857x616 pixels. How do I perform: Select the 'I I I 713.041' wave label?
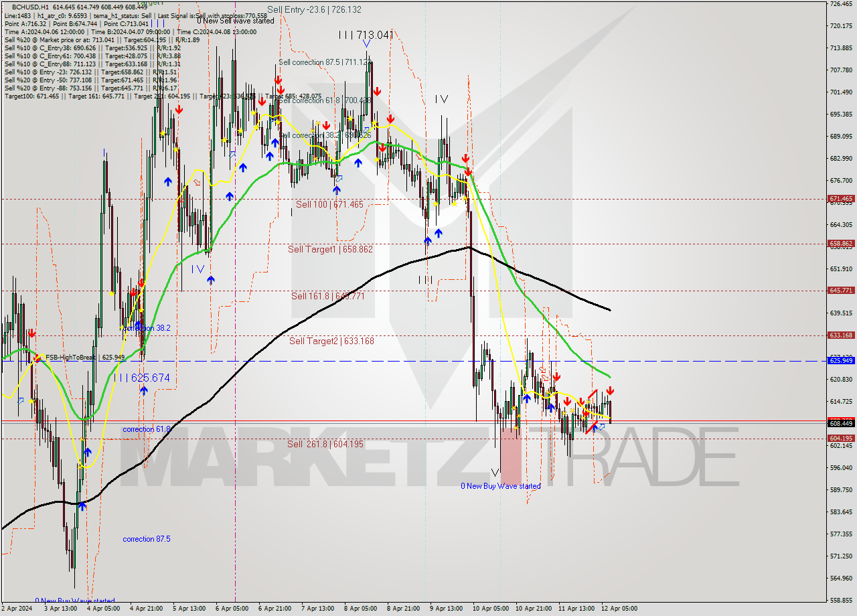tap(366, 35)
